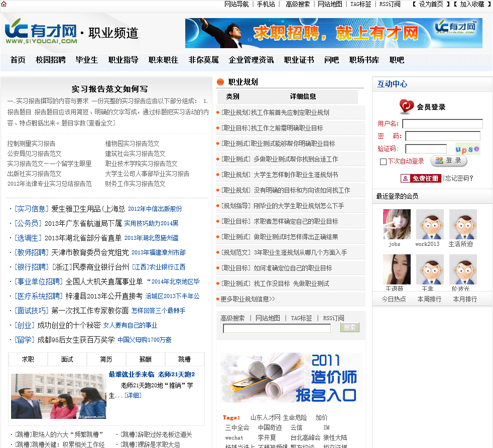
Task: Open 校园招聘 navigation item
Action: click(x=51, y=60)
